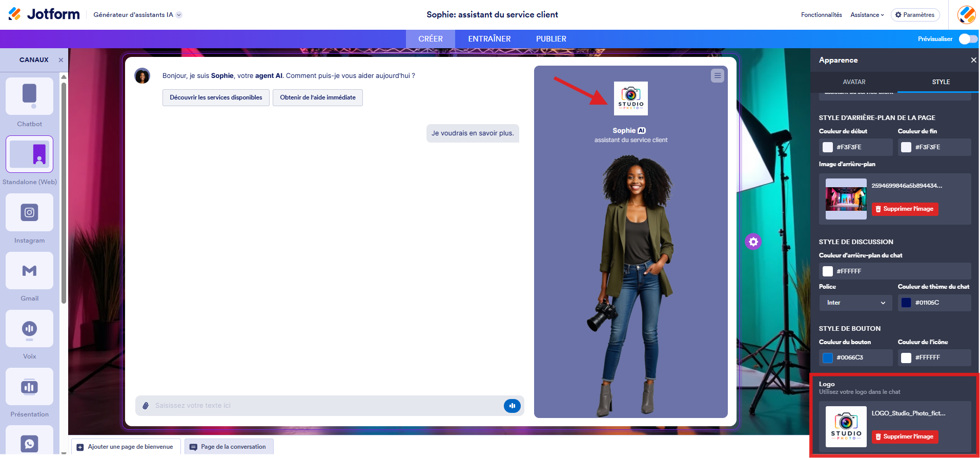Click the Jotform logo

(44, 14)
